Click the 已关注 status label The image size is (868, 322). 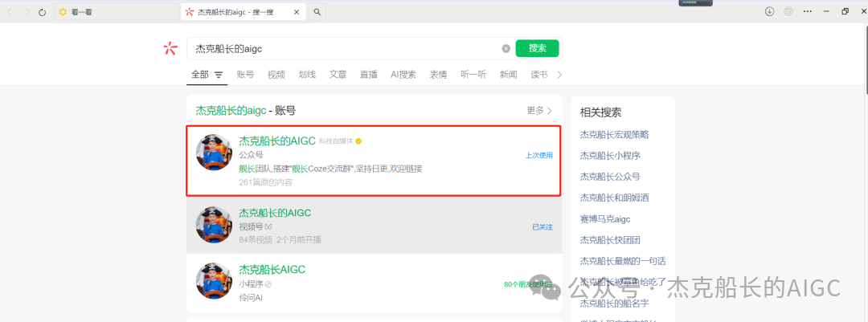click(542, 226)
